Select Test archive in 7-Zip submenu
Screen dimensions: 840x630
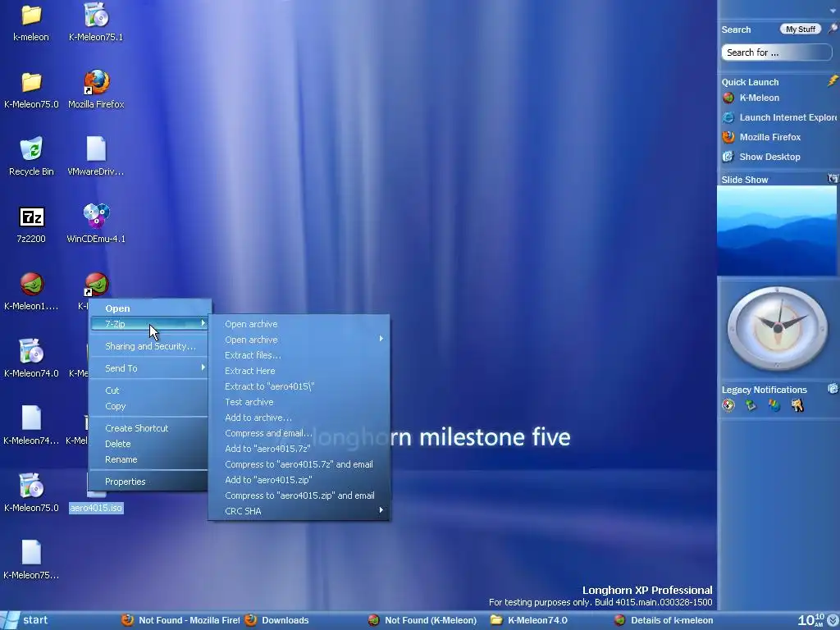tap(299, 402)
